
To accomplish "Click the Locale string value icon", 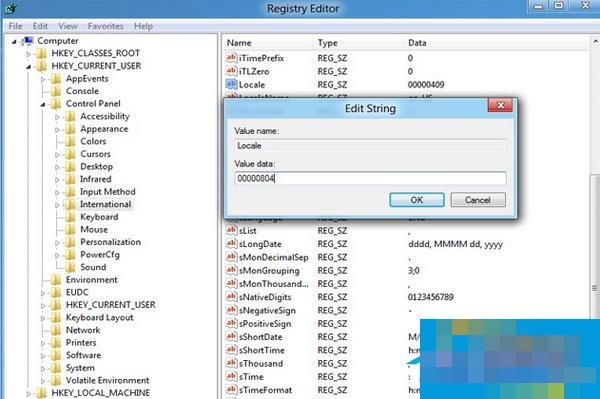I will (231, 84).
